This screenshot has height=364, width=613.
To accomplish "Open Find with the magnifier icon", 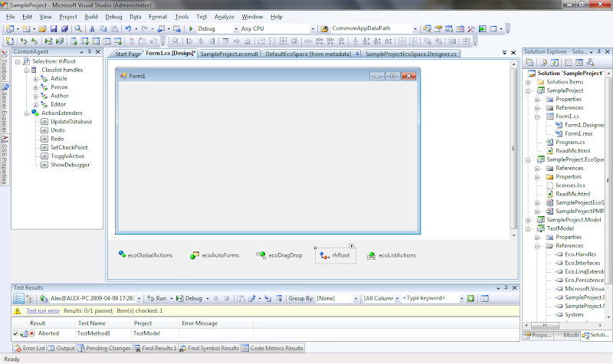I will 78,28.
